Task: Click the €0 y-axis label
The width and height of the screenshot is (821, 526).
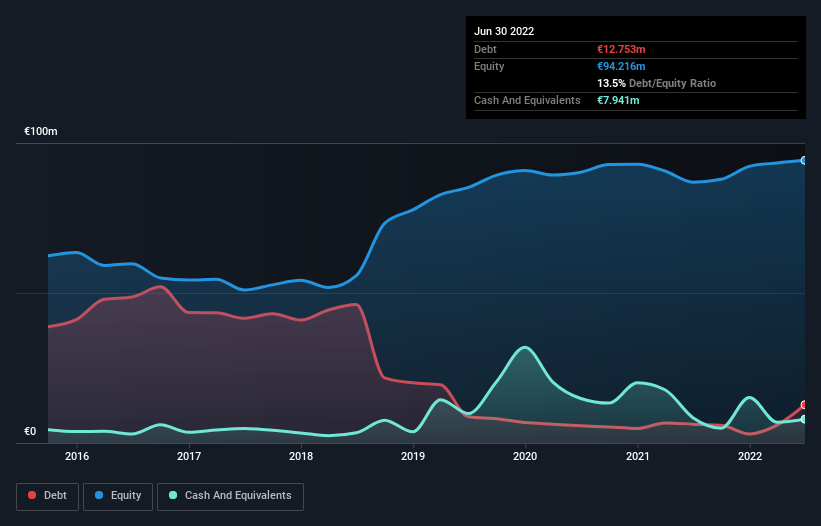Action: pyautogui.click(x=30, y=431)
